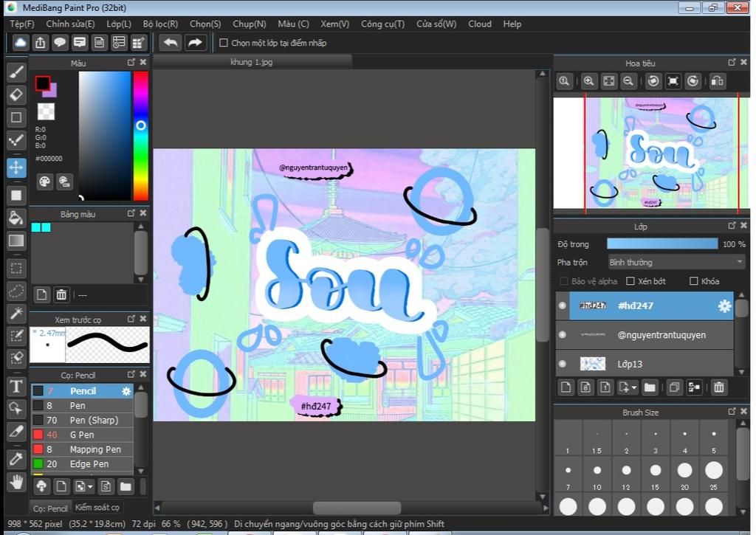Delete layer with trash icon in Layer panel
The image size is (756, 535).
(719, 387)
